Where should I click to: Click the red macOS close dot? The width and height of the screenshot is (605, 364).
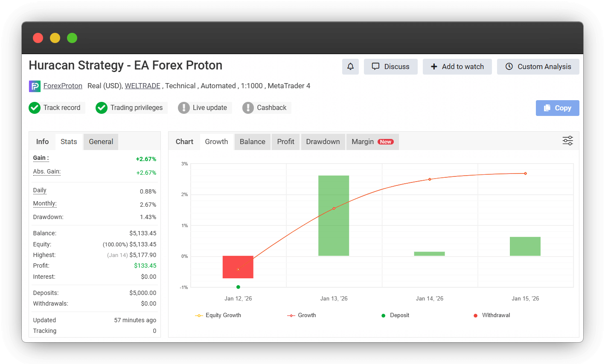point(38,38)
